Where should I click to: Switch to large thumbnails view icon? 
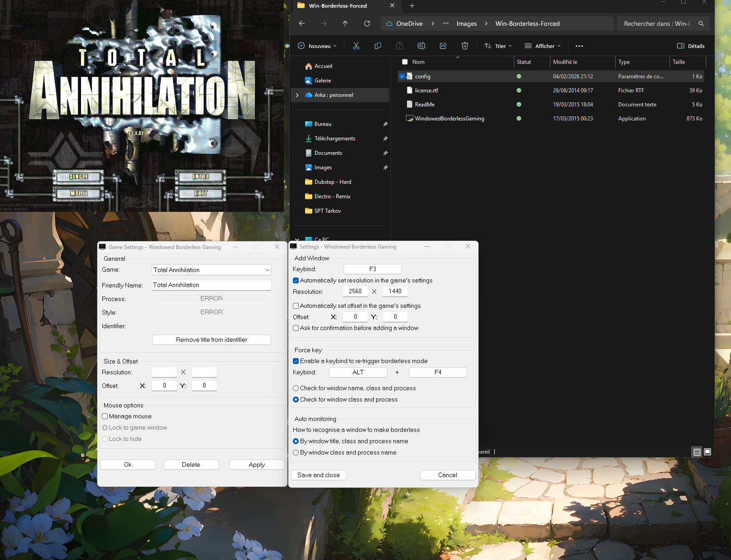point(707,452)
